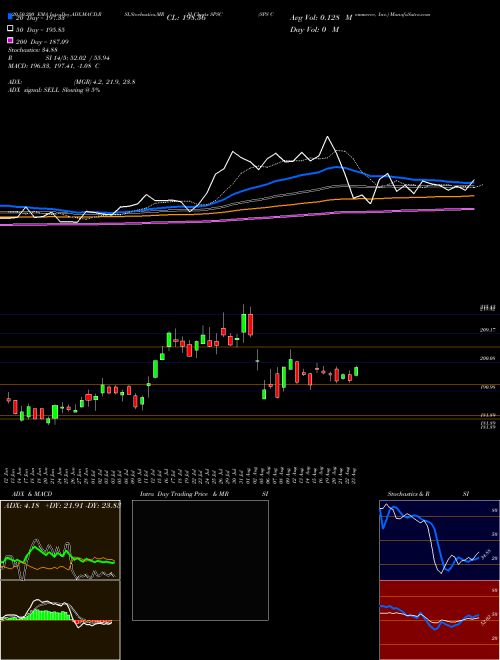Viewport: 500px width, 660px height.
Task: Open the ADX indicator chart panel
Action: (60, 540)
